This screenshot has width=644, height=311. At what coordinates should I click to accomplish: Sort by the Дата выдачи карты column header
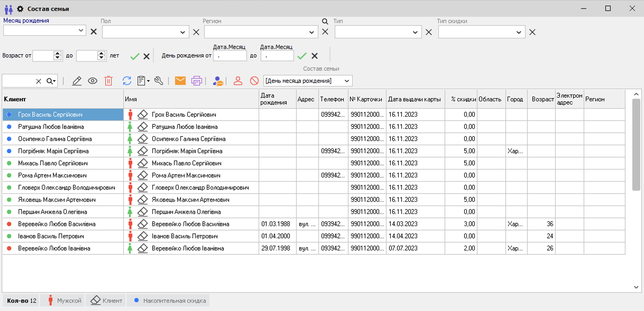[416, 99]
